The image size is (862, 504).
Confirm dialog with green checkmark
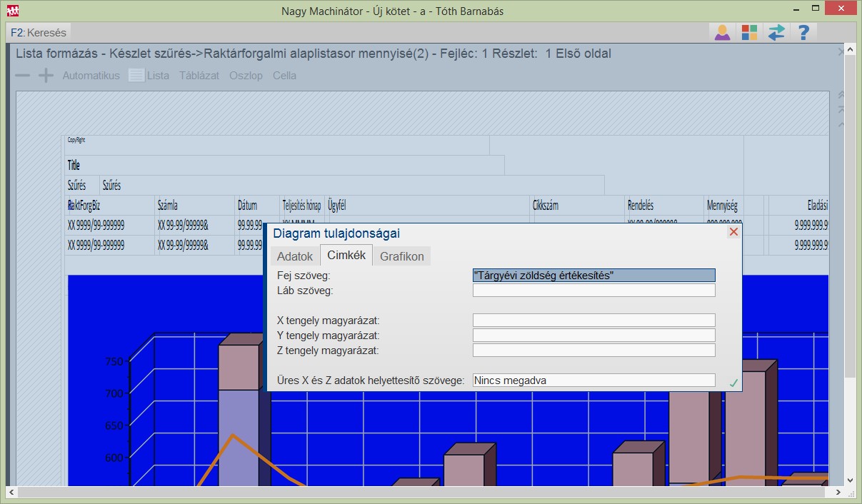(x=733, y=383)
